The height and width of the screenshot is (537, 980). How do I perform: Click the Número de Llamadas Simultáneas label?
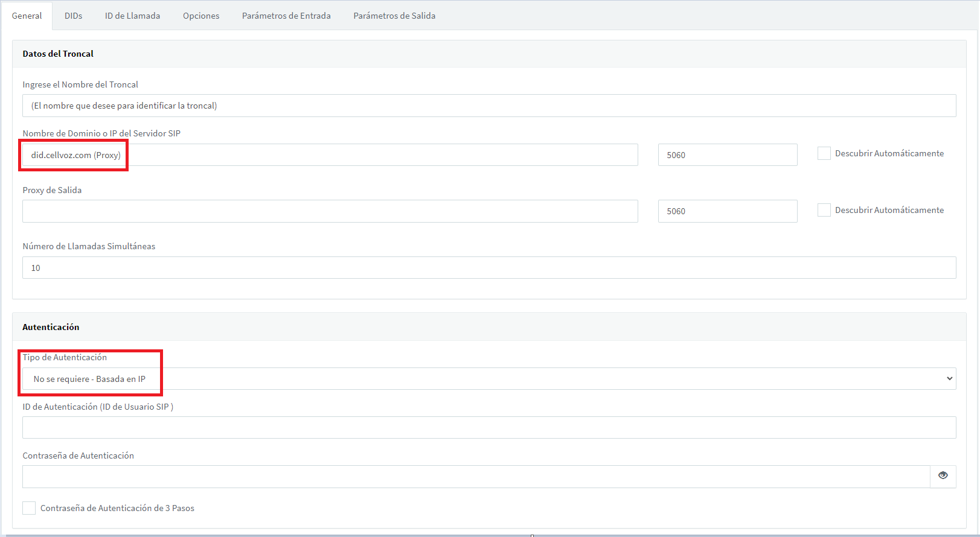point(89,246)
